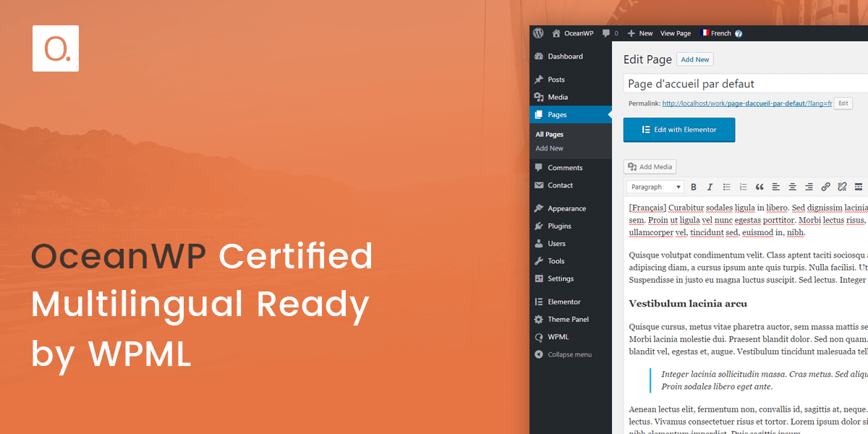Click the Remove link icon
868x434 pixels.
tap(842, 187)
